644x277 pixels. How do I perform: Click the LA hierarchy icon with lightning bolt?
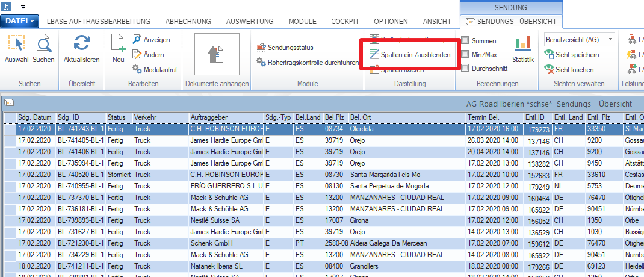coord(632,54)
